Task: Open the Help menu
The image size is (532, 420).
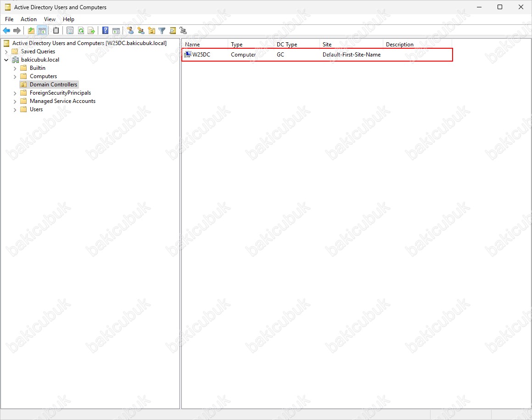Action: [x=68, y=19]
